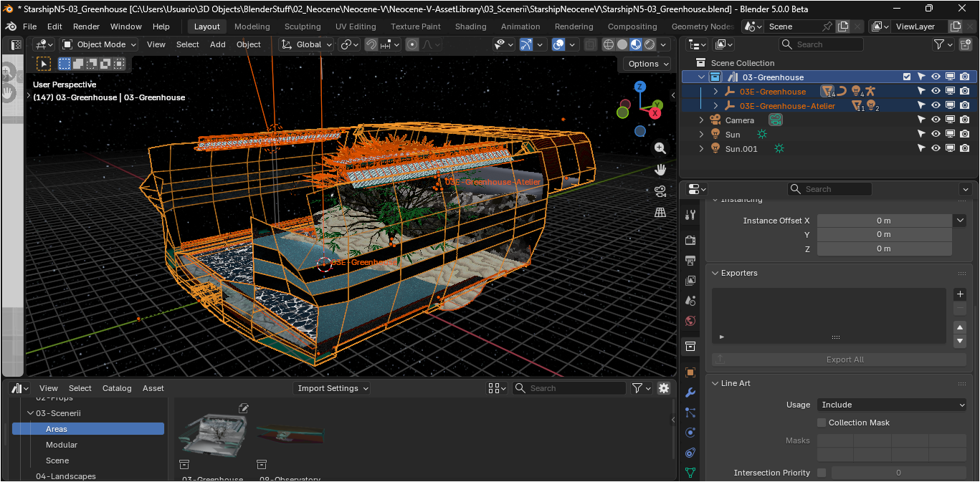Open the Output properties tab icon
Screen dimensions: 980x482
point(690,260)
